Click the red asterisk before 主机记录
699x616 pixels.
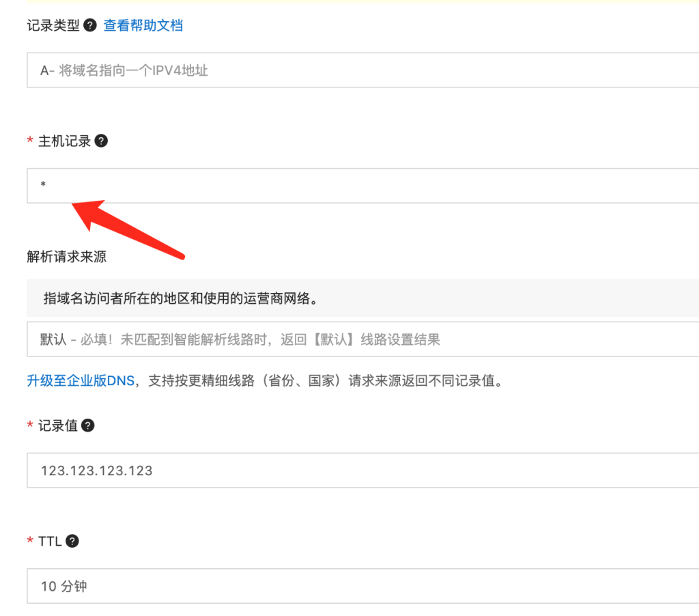[30, 141]
